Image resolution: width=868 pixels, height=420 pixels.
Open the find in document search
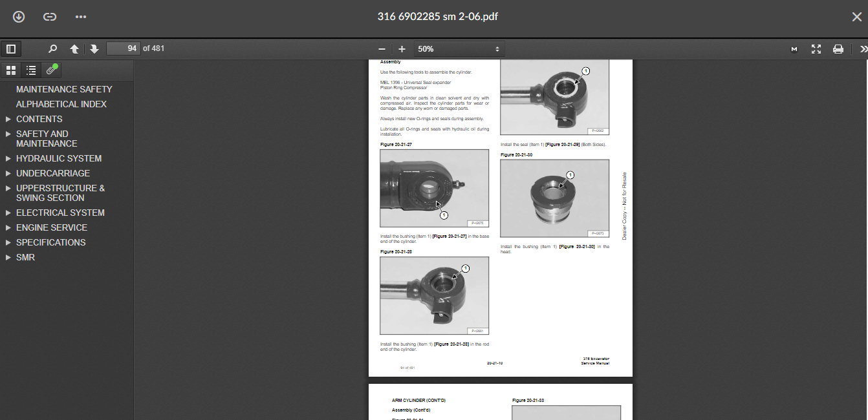(53, 49)
